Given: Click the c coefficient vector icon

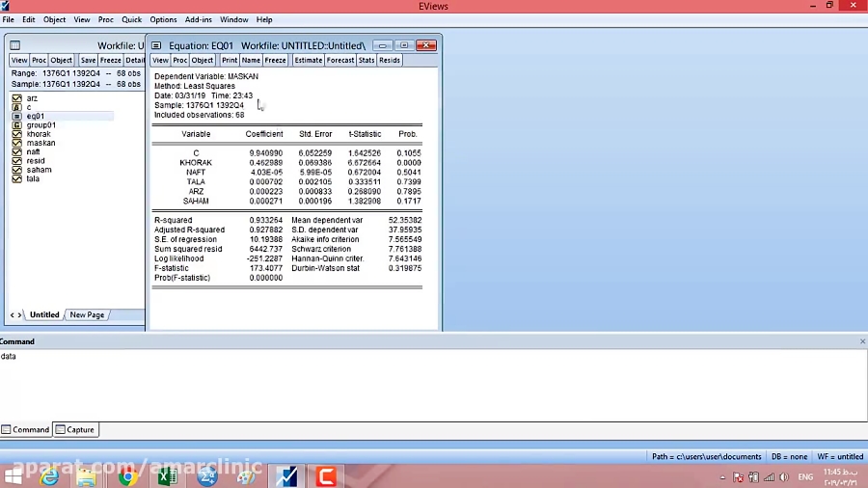Looking at the screenshot, I should pos(17,107).
